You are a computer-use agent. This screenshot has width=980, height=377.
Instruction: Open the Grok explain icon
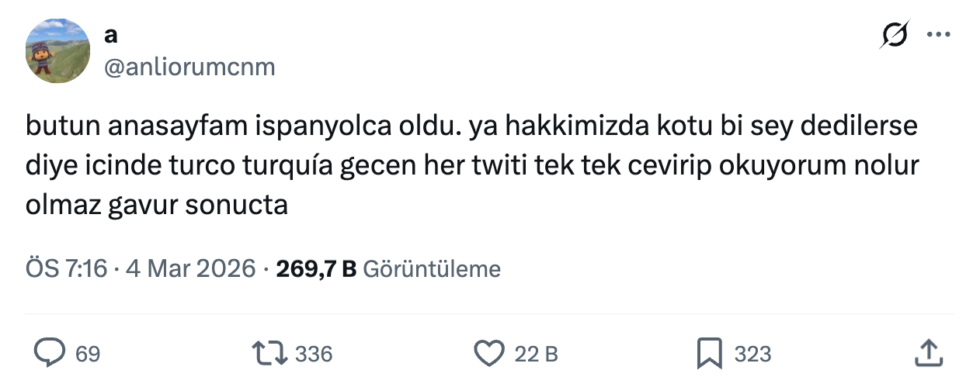point(895,36)
